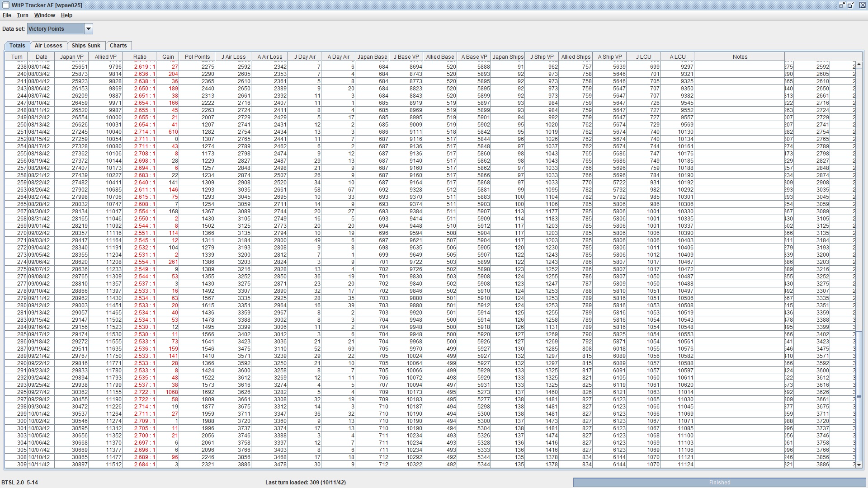This screenshot has height=488, width=868.
Task: Open the Window menu
Action: click(44, 15)
